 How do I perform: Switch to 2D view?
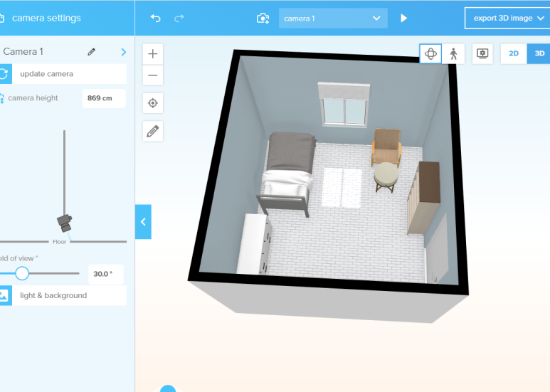[514, 53]
